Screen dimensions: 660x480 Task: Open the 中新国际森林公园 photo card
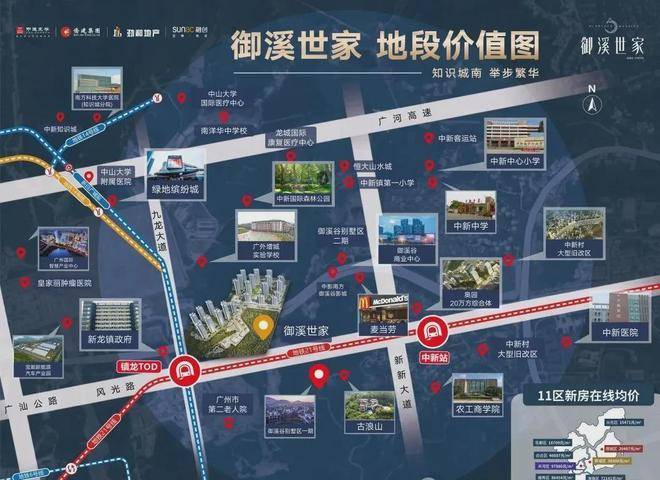pyautogui.click(x=303, y=184)
